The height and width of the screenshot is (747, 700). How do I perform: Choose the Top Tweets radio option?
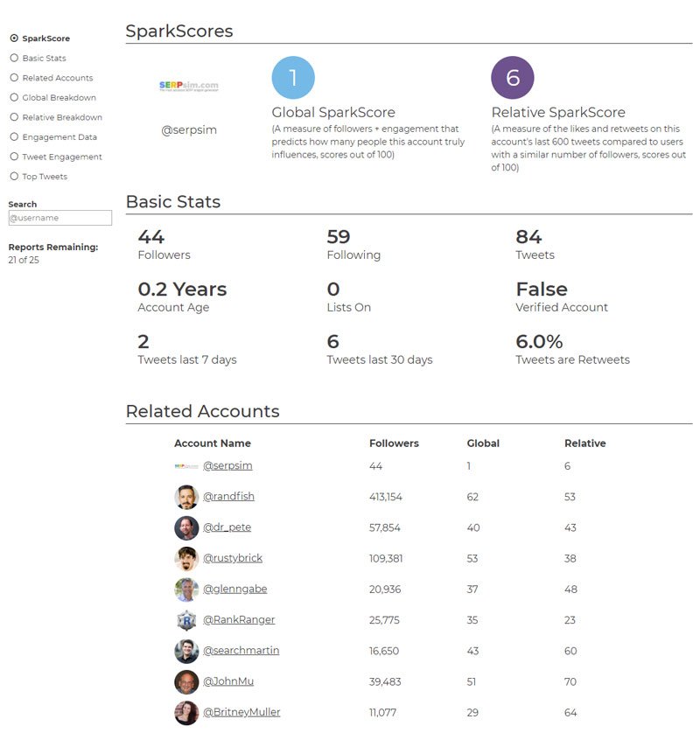14,177
